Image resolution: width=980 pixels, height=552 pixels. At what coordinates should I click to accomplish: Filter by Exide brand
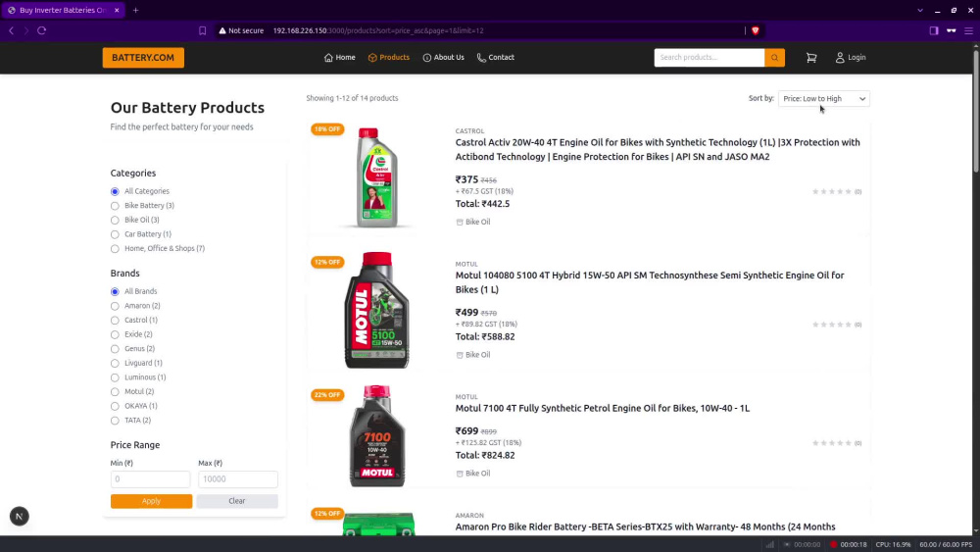tap(115, 334)
